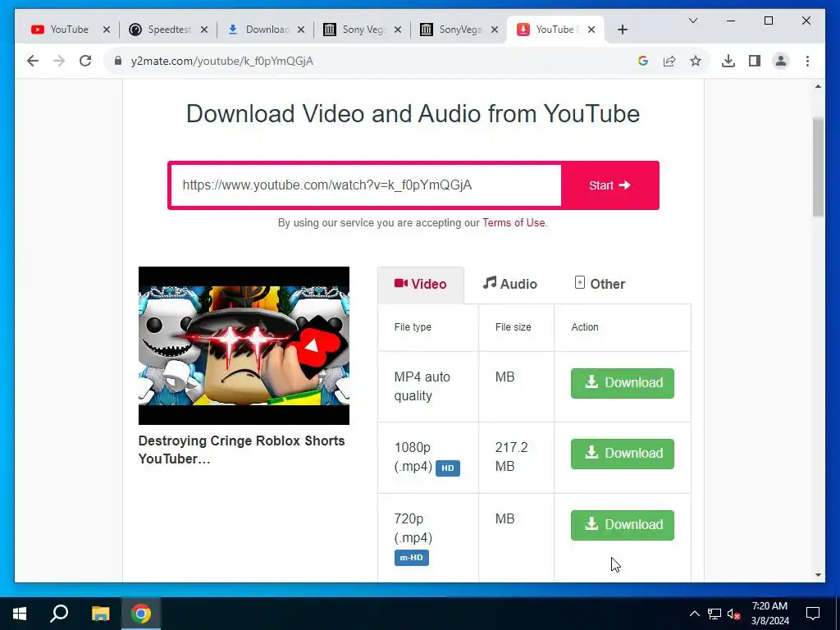
Task: Click the y2mate address bar URL
Action: [221, 61]
